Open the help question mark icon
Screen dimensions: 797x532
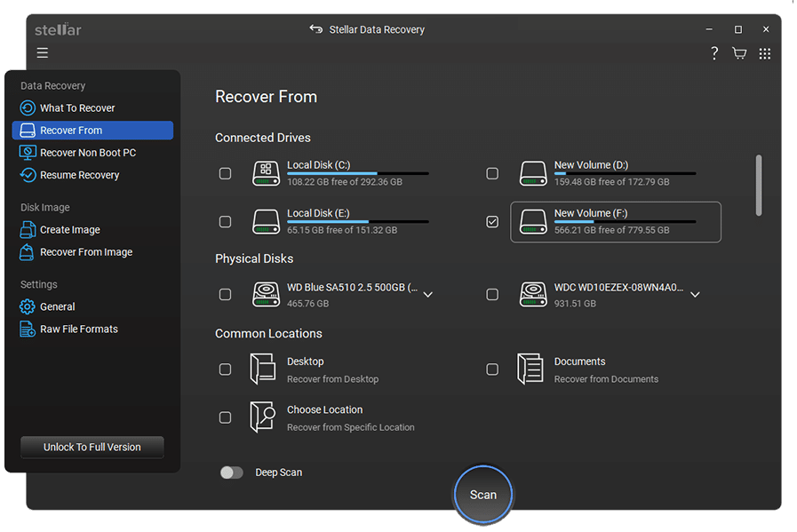(x=714, y=53)
